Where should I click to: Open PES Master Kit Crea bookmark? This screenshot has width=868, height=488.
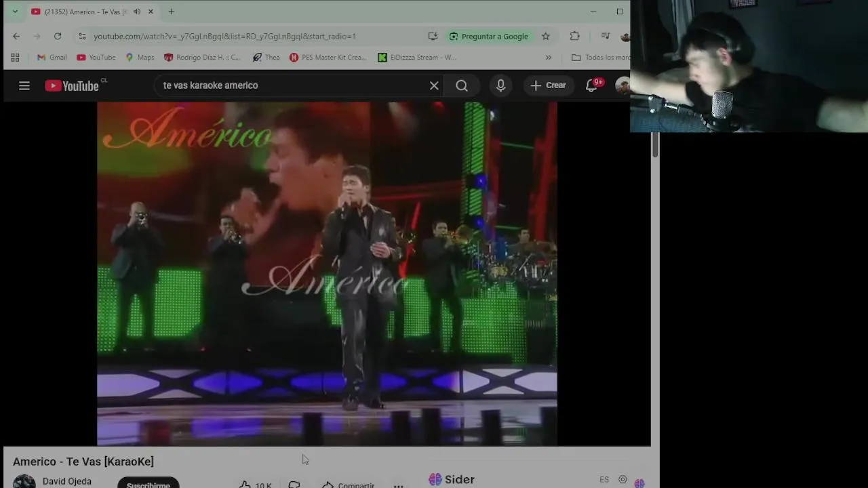click(328, 58)
